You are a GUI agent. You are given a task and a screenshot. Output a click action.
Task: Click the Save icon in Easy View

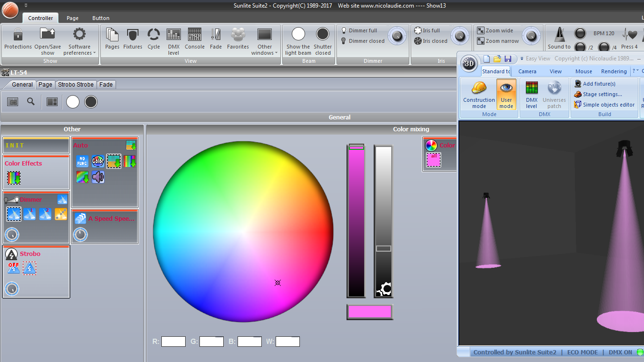[x=508, y=59]
